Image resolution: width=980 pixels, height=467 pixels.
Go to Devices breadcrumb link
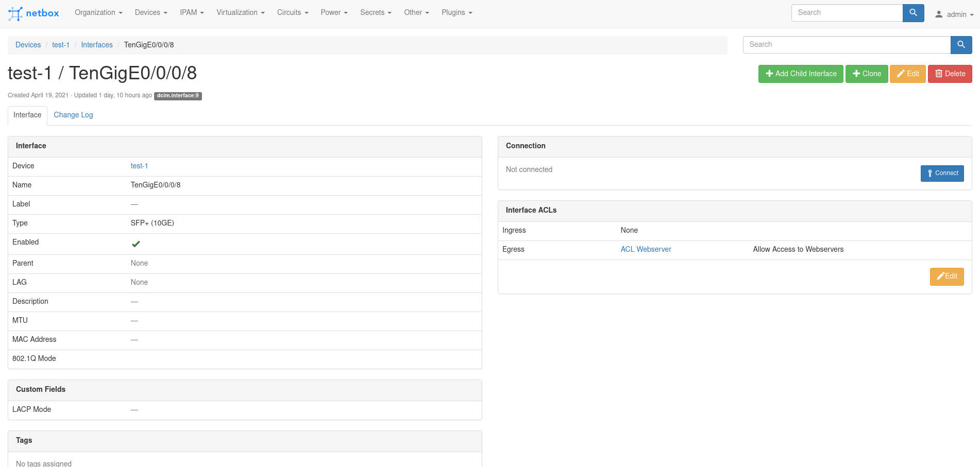pos(28,45)
